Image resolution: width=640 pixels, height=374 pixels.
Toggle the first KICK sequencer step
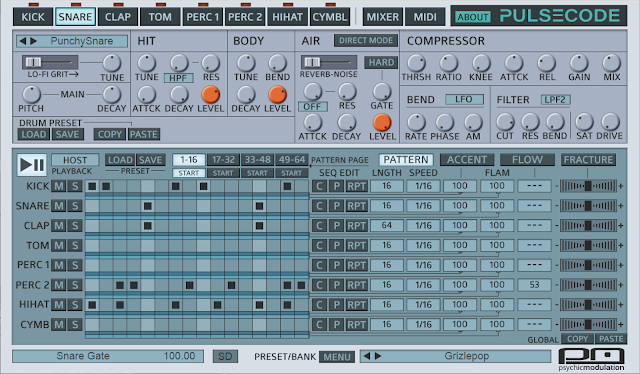coord(92,187)
